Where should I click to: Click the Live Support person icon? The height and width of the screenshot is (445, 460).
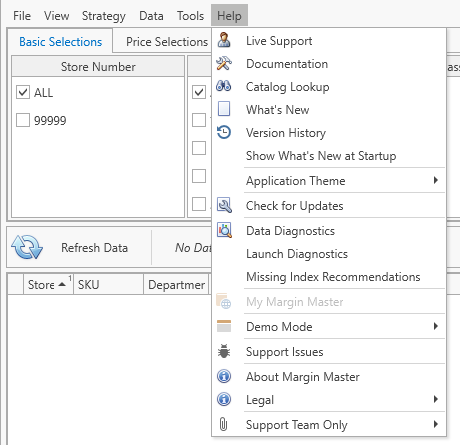(224, 40)
